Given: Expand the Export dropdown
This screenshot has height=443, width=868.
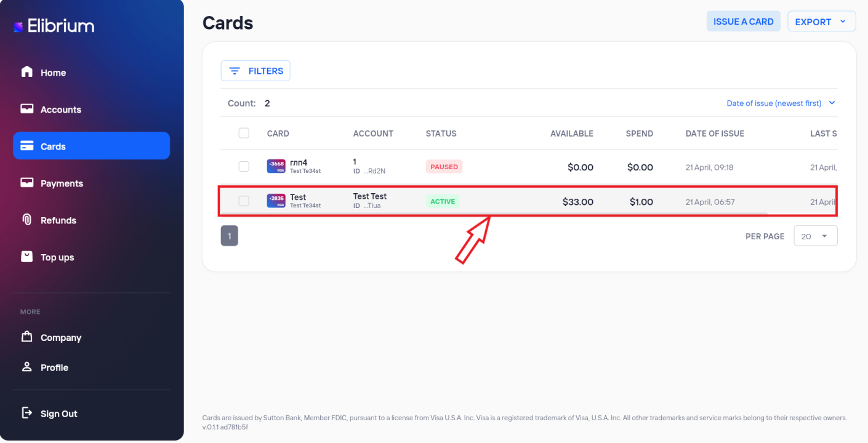Looking at the screenshot, I should [x=822, y=22].
